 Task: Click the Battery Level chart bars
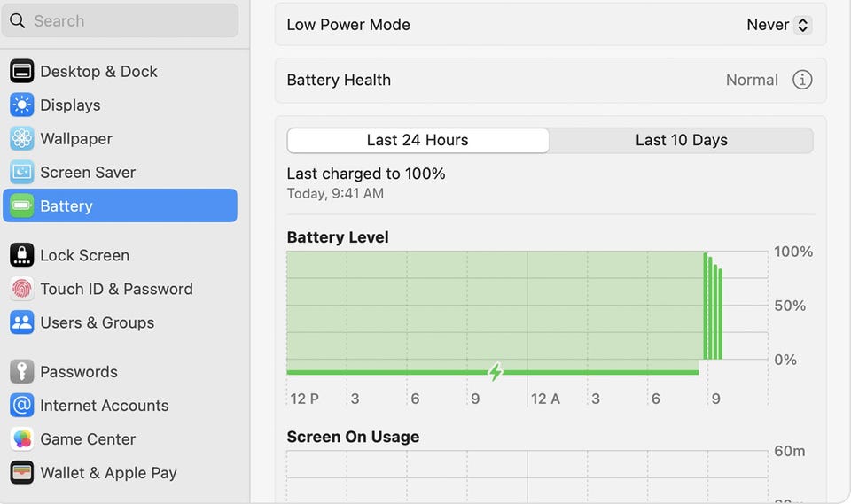point(713,306)
